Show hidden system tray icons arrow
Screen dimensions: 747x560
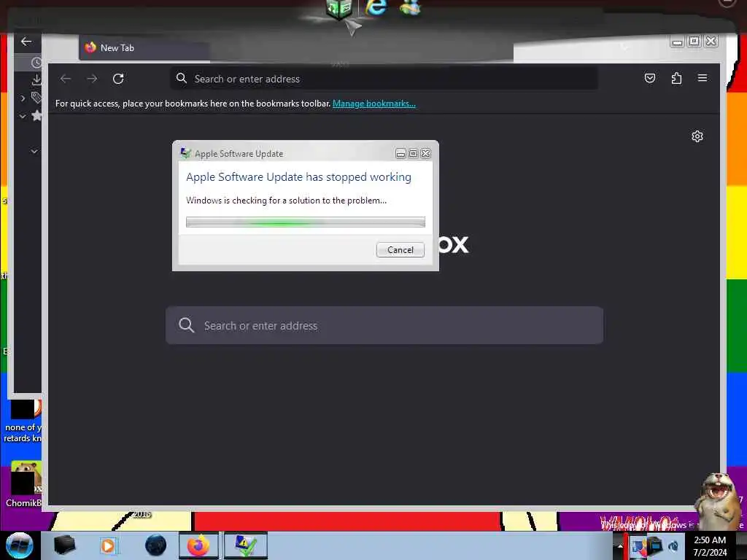[620, 546]
